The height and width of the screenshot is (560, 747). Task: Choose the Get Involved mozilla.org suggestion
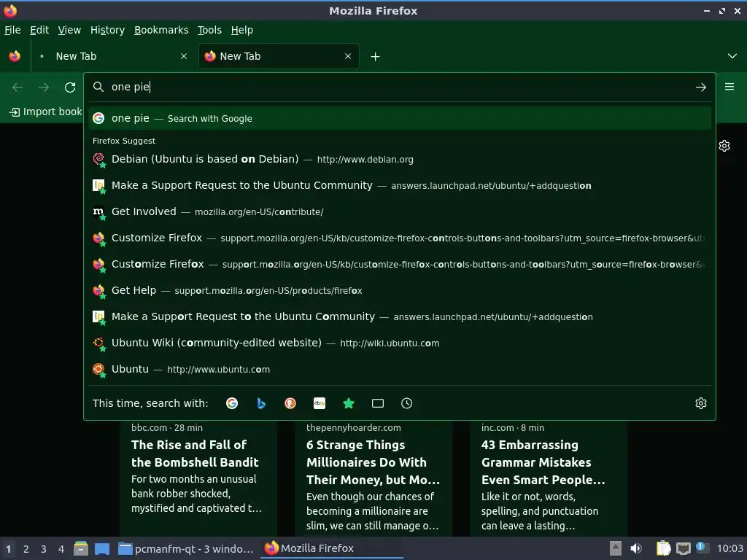click(400, 211)
